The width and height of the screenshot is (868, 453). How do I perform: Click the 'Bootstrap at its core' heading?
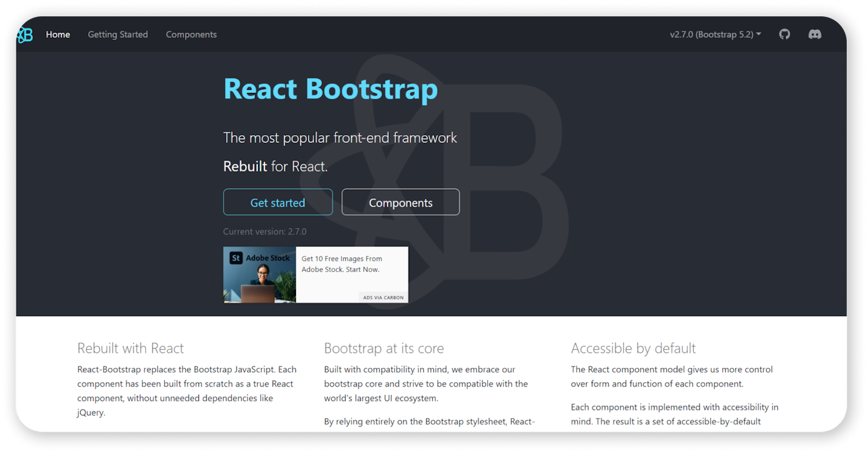click(x=383, y=349)
